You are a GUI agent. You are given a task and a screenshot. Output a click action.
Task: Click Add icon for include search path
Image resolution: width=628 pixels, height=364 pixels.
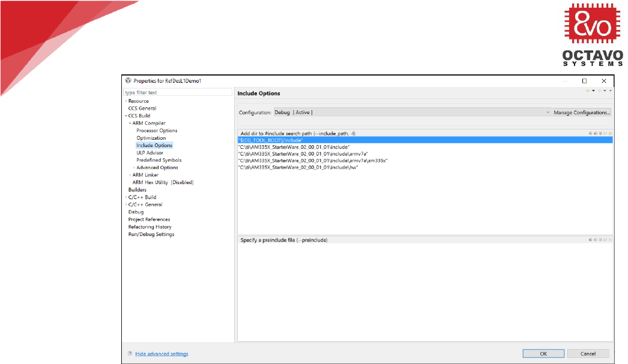pyautogui.click(x=590, y=133)
